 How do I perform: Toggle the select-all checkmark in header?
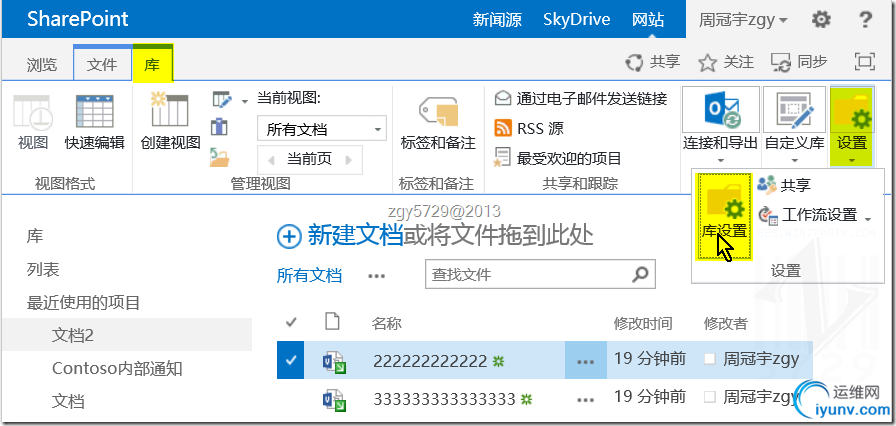tap(291, 323)
